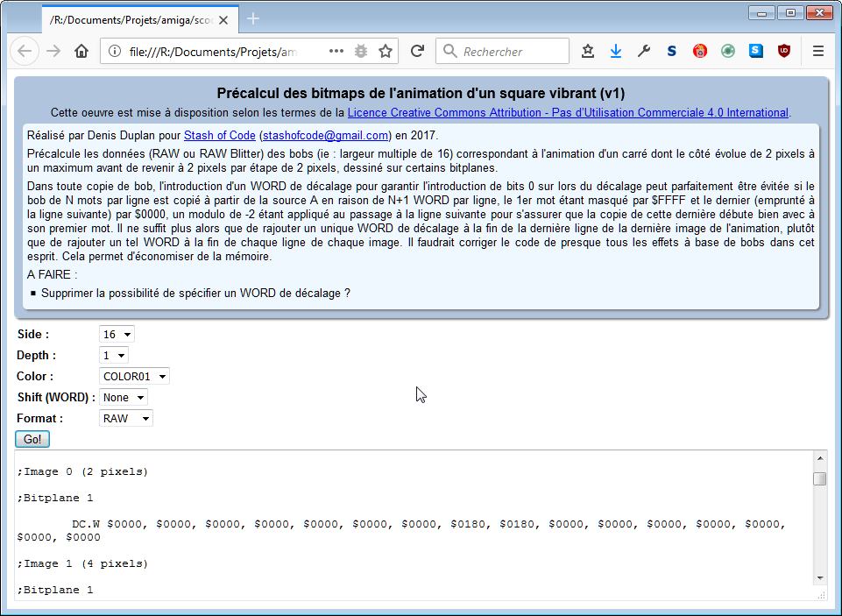Image resolution: width=842 pixels, height=616 pixels.
Task: Open the Side dropdown showing 16
Action: coord(117,334)
